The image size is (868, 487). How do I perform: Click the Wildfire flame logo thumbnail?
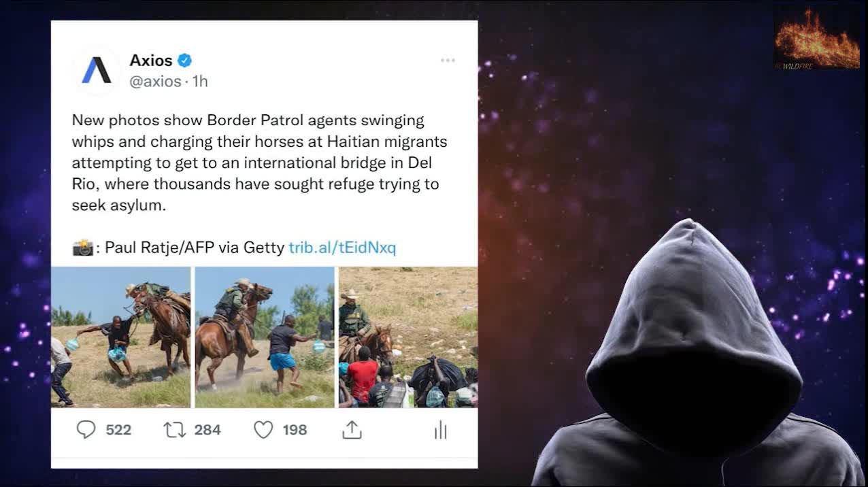[x=816, y=39]
